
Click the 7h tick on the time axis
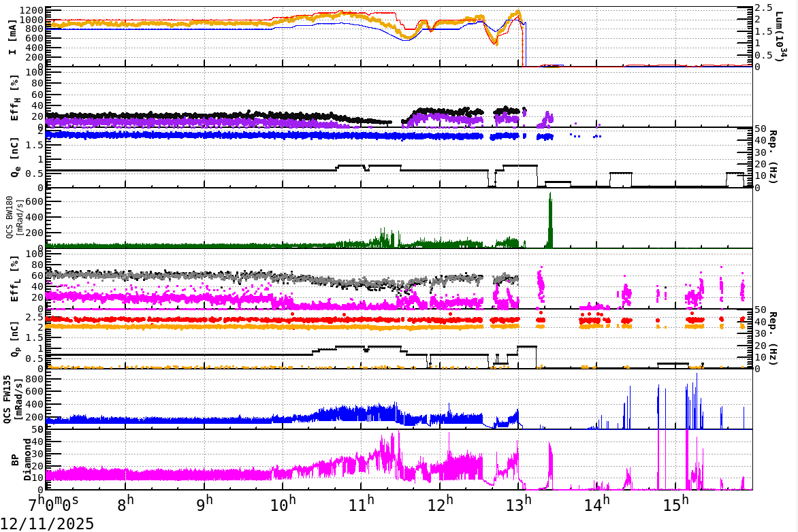(x=37, y=503)
